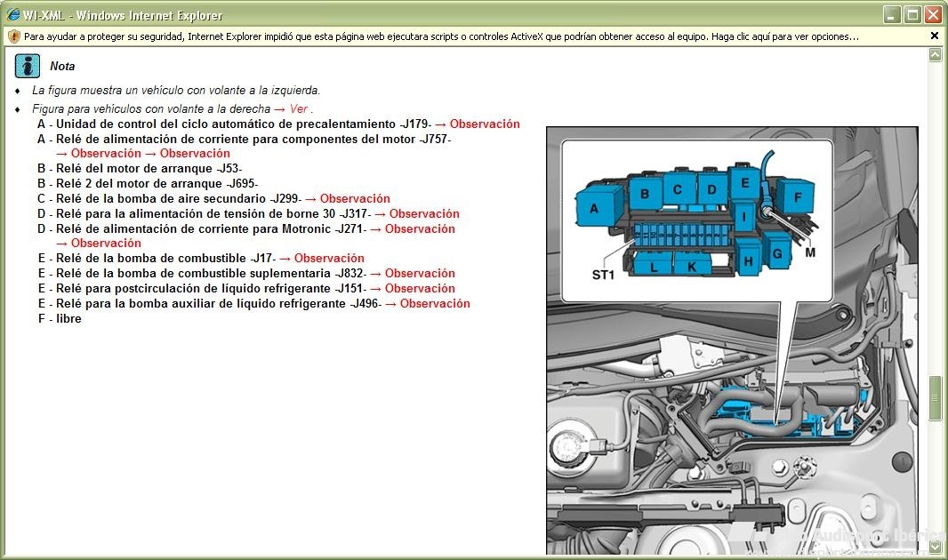Click the vertical scrollbar thumb
The width and height of the screenshot is (948, 560).
(935, 397)
